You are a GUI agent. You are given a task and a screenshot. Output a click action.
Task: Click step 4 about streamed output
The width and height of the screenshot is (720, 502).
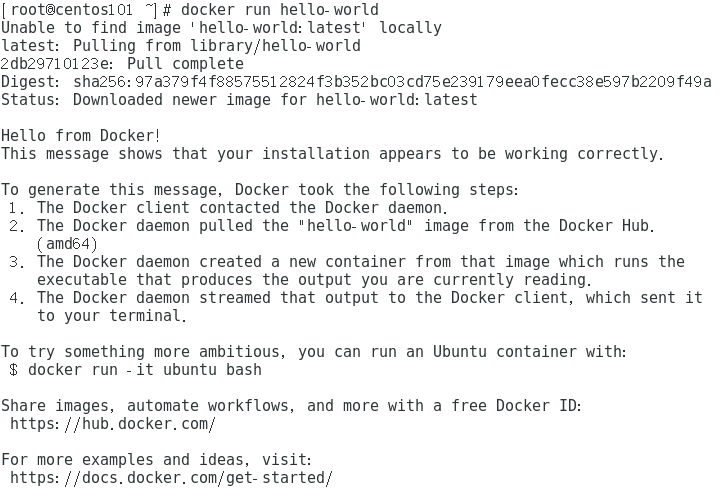tap(356, 306)
